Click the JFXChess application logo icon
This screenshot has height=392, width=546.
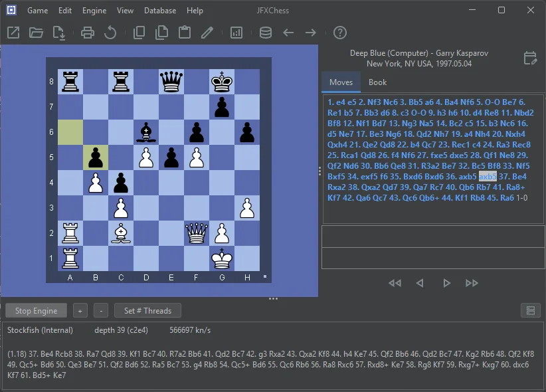click(11, 10)
